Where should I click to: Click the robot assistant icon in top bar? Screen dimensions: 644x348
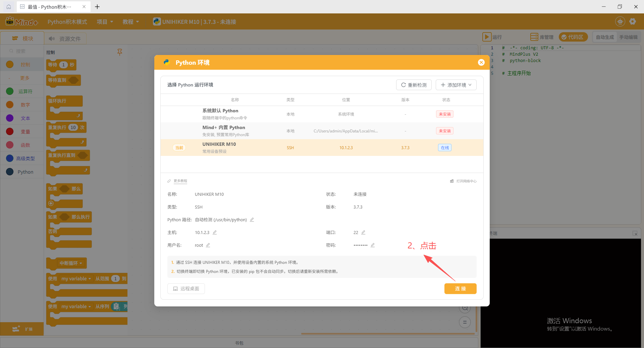click(x=620, y=21)
